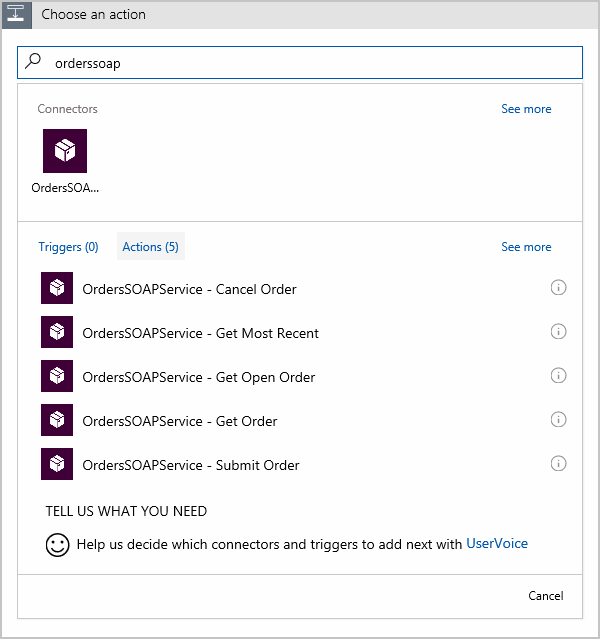
Task: Click the smiley face feedback icon
Action: (x=57, y=544)
